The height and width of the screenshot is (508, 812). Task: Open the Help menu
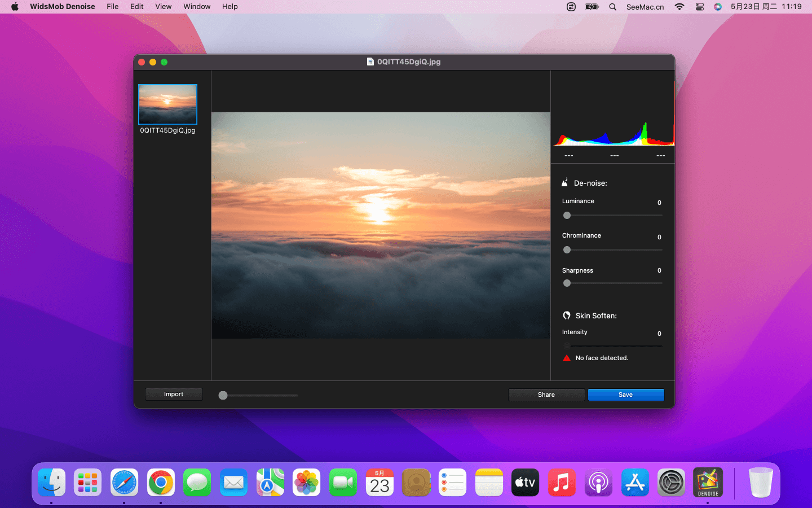point(230,7)
